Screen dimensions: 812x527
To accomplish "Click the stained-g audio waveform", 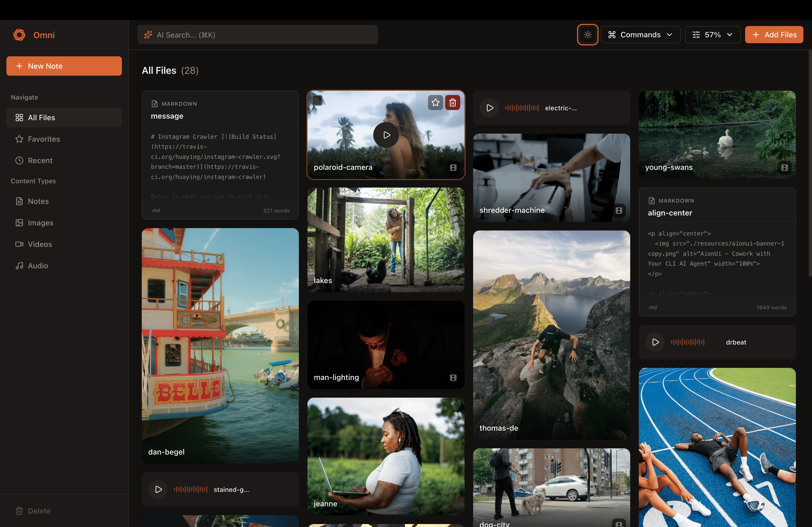I will click(190, 489).
